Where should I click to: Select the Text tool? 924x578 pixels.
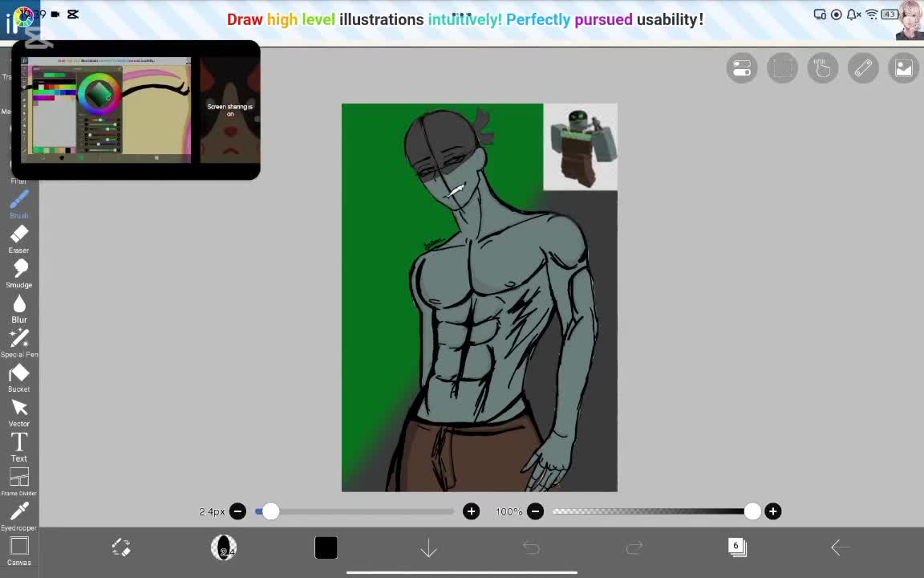pos(19,447)
